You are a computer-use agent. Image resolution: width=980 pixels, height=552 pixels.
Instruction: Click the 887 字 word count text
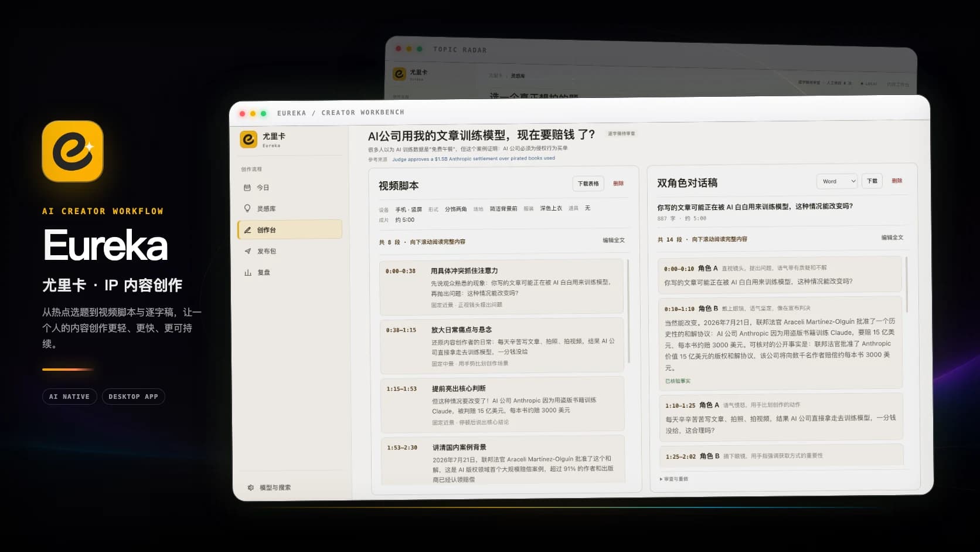point(666,218)
